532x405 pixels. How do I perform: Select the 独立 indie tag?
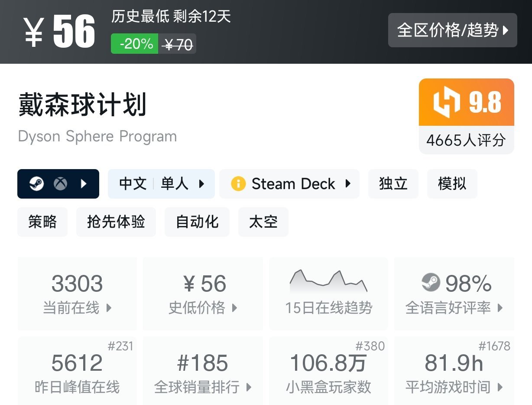point(393,184)
